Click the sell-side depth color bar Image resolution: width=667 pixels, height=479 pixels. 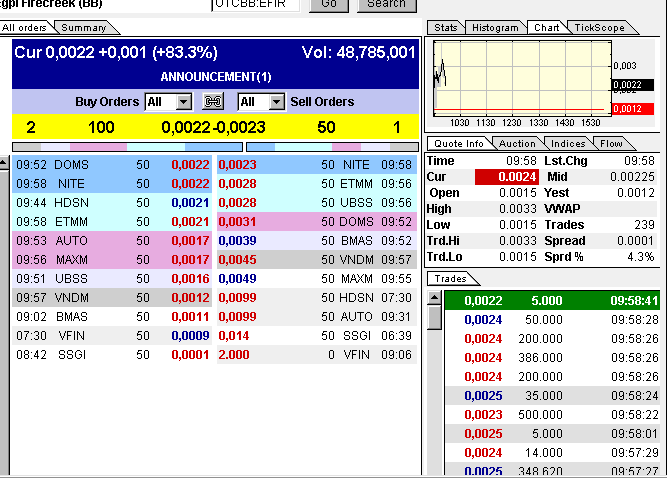[333, 147]
